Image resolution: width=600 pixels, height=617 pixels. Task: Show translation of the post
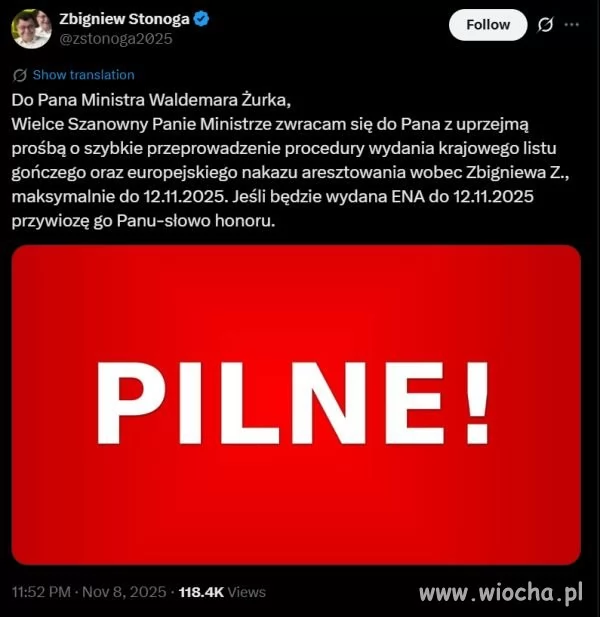(x=83, y=75)
